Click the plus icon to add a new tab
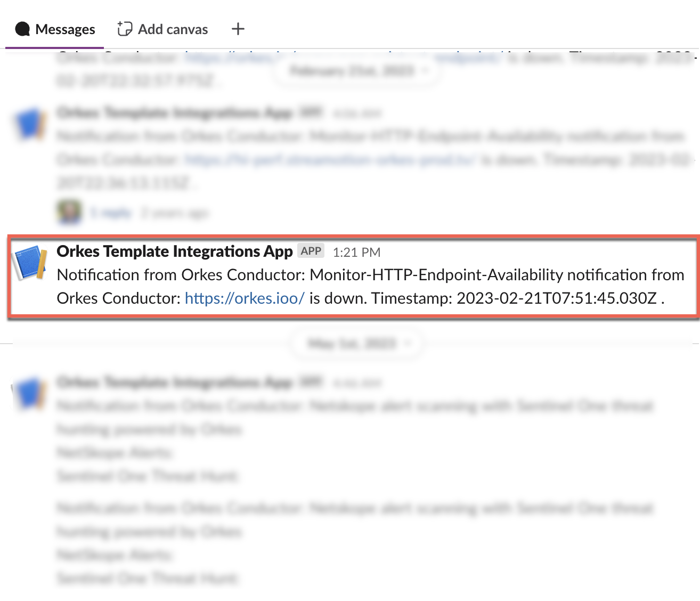The height and width of the screenshot is (601, 700). (238, 29)
